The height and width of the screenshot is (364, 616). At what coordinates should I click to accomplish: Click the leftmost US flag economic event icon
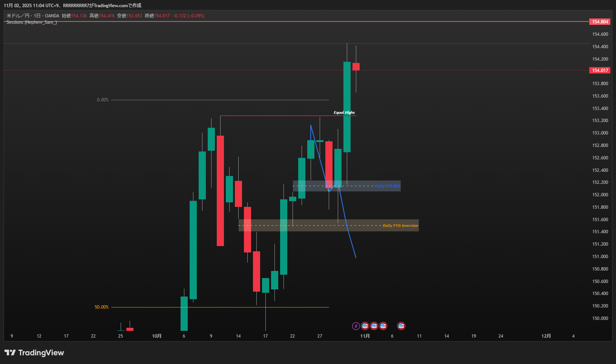(x=365, y=326)
